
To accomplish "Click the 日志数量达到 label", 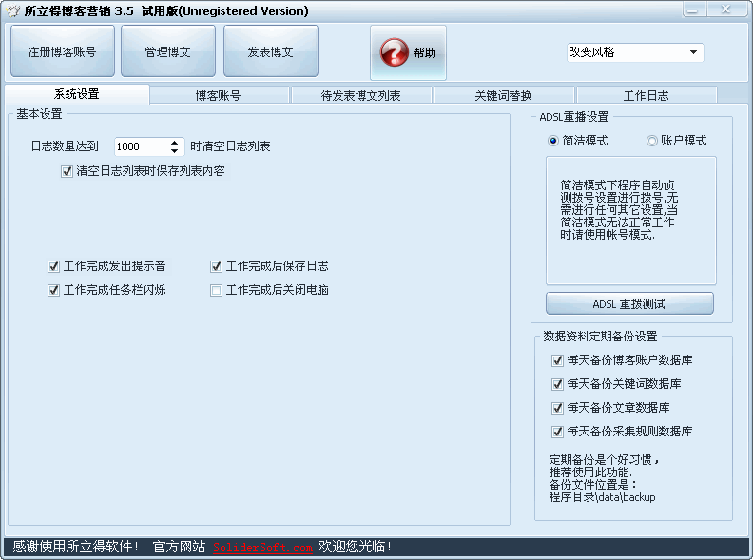I will tap(65, 146).
